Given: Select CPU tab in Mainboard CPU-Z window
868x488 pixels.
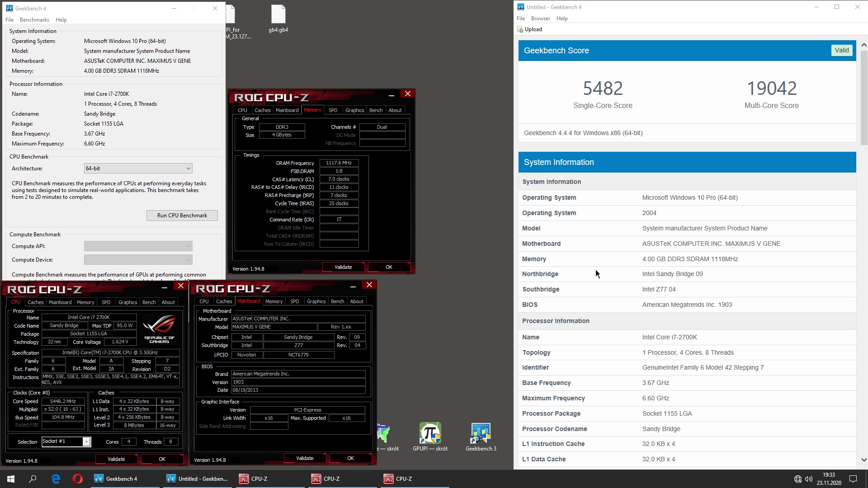Looking at the screenshot, I should click(204, 301).
